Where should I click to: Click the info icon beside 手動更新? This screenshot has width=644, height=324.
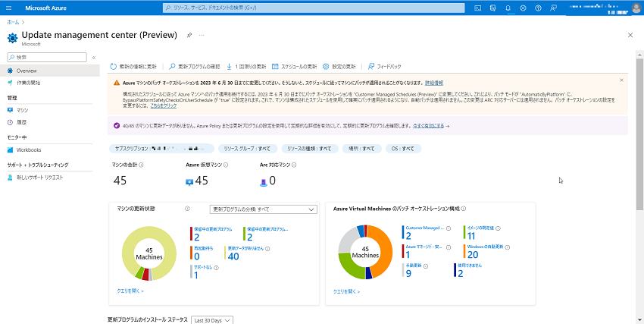coord(426,266)
